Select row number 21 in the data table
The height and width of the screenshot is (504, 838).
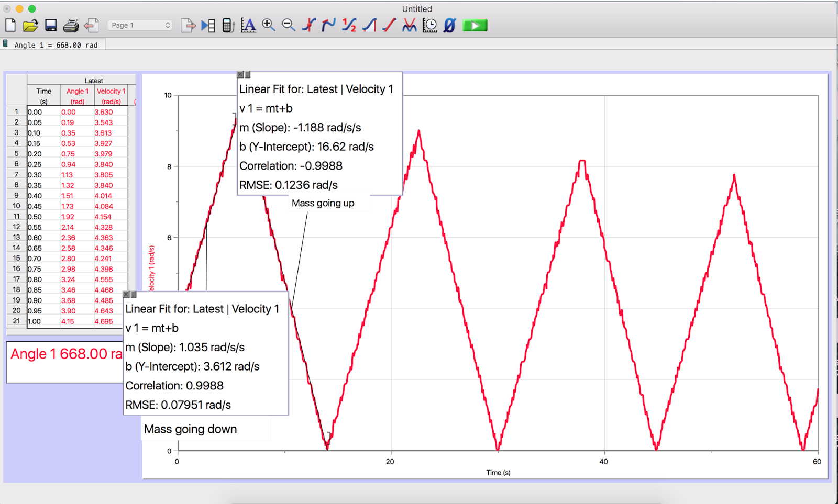click(17, 321)
